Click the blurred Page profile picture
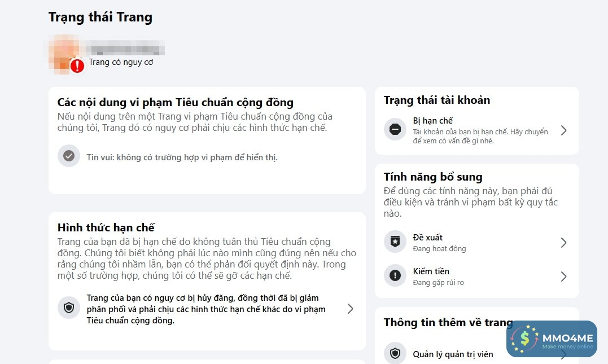The width and height of the screenshot is (608, 364). [61, 52]
